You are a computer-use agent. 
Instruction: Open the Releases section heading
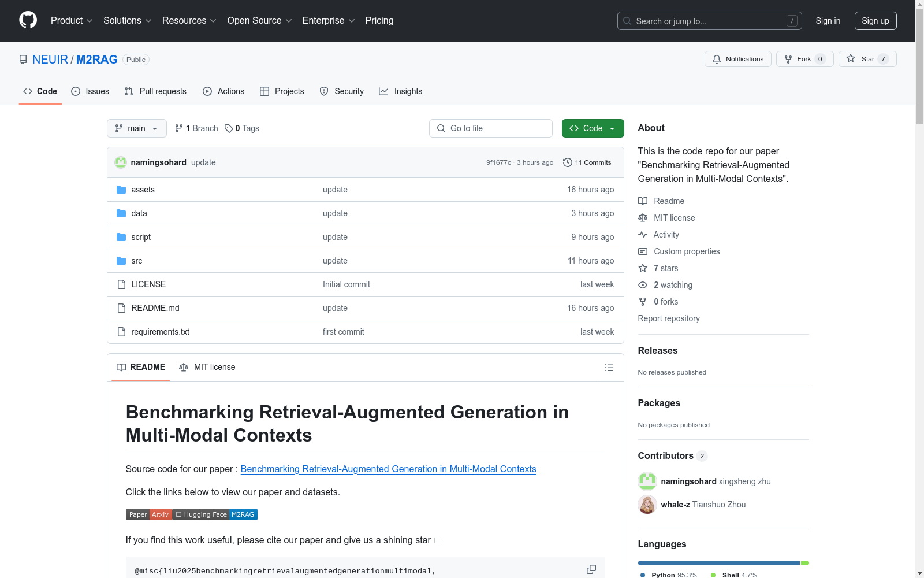coord(658,350)
